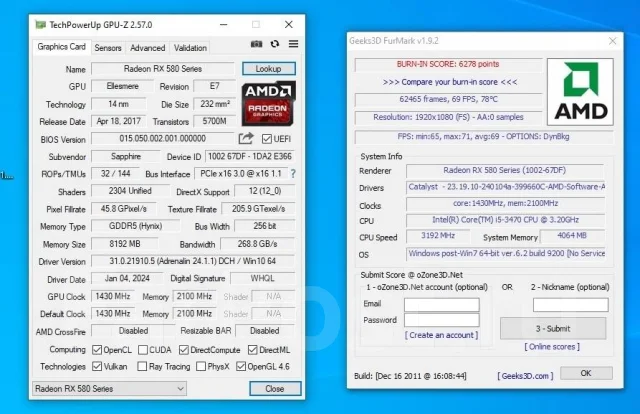Click the Lookup button
640x414 pixels.
point(269,69)
